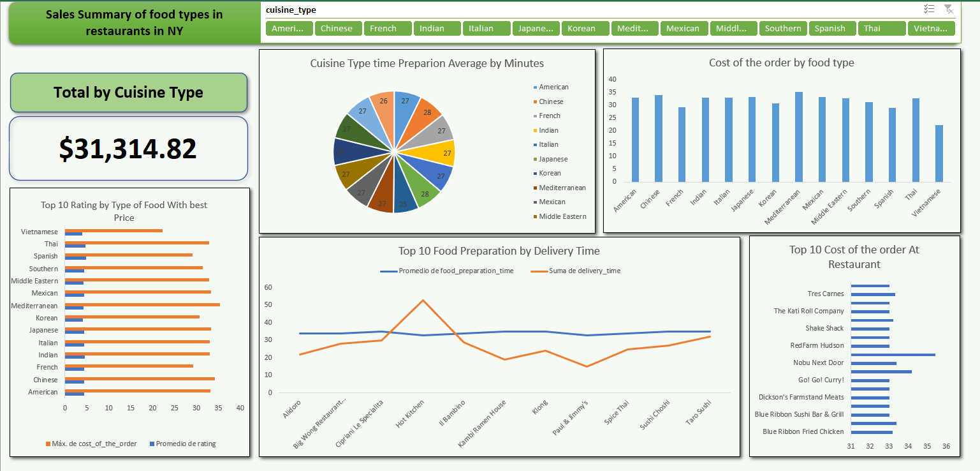Select the Southern slicer button
The height and width of the screenshot is (471, 980).
click(783, 28)
